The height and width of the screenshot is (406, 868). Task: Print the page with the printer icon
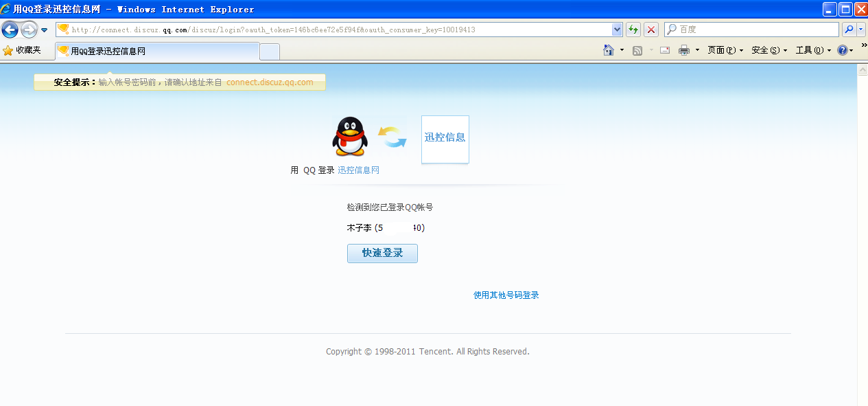click(x=685, y=49)
